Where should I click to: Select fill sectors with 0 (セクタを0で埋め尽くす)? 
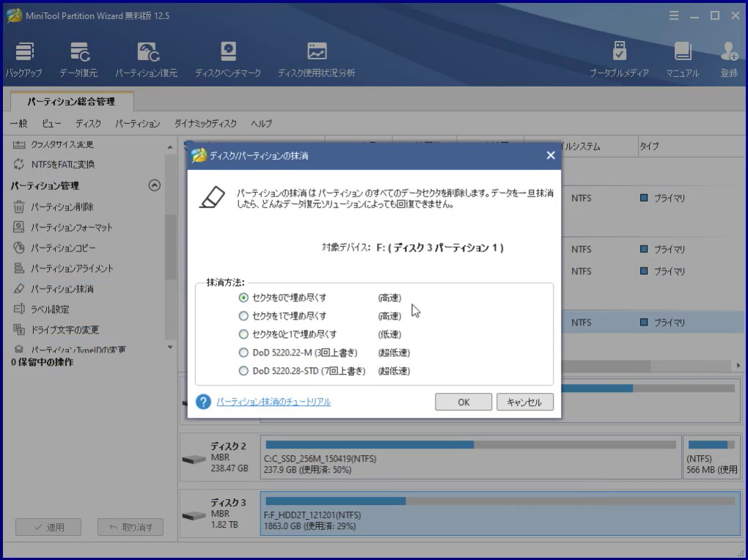pyautogui.click(x=243, y=298)
